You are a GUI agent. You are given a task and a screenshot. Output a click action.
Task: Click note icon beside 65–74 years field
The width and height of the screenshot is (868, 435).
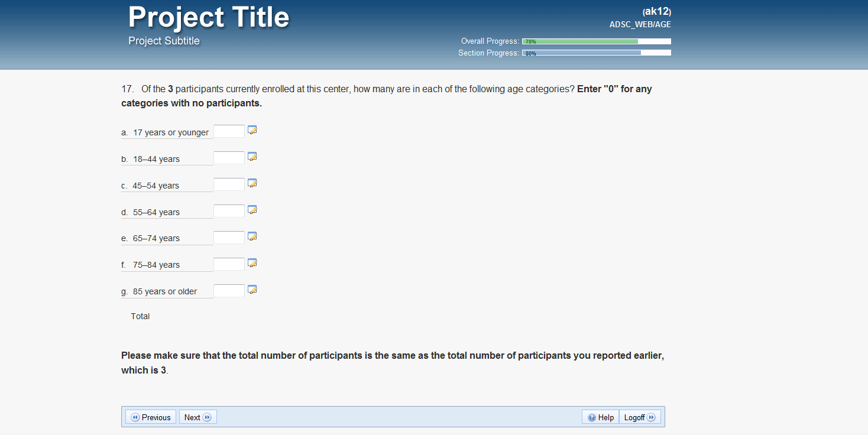[x=252, y=236]
